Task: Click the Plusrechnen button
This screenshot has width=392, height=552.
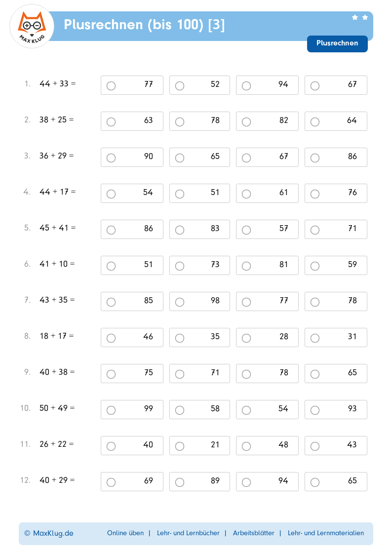Action: point(337,43)
